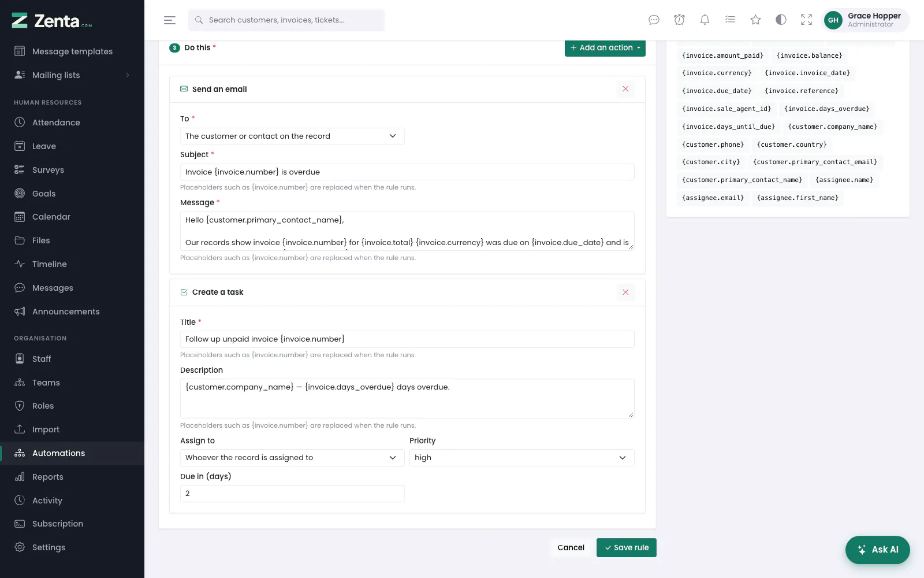Open Grace Hopper account menu
The image size is (924, 578).
[865, 20]
